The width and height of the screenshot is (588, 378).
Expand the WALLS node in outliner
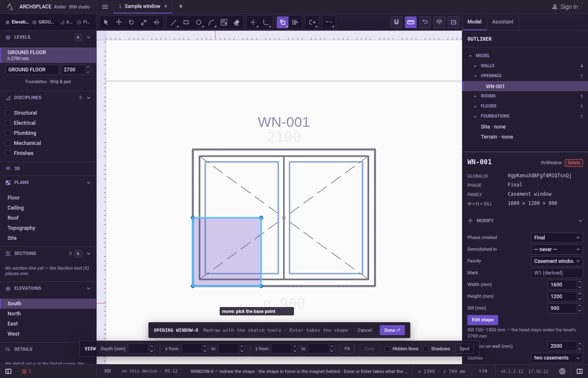pyautogui.click(x=475, y=66)
